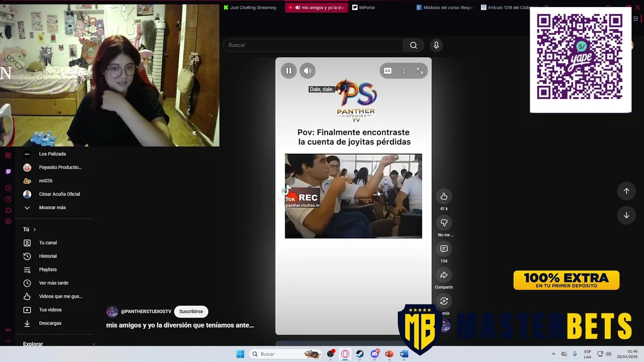Open Ver más tarde list

coord(54,283)
